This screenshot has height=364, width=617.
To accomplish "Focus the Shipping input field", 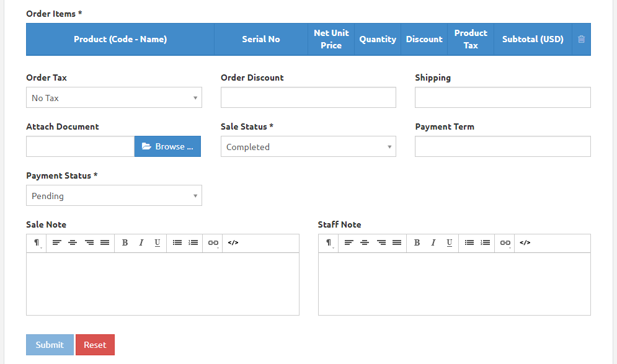I will pyautogui.click(x=502, y=97).
